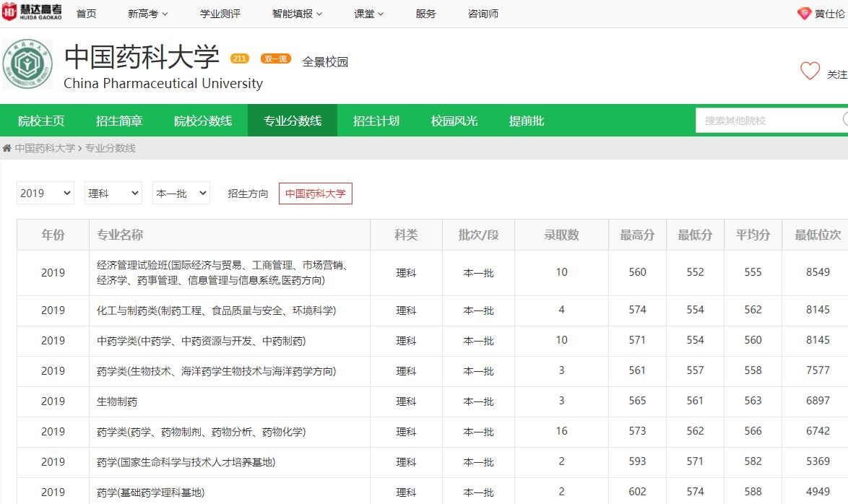Expand the 新高考 menu
848x504 pixels.
pyautogui.click(x=147, y=14)
